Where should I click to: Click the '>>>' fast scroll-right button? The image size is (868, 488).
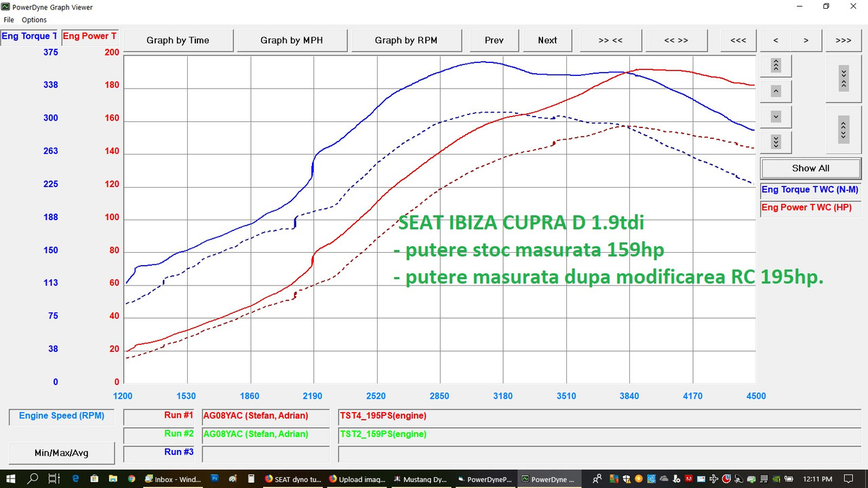coord(844,40)
